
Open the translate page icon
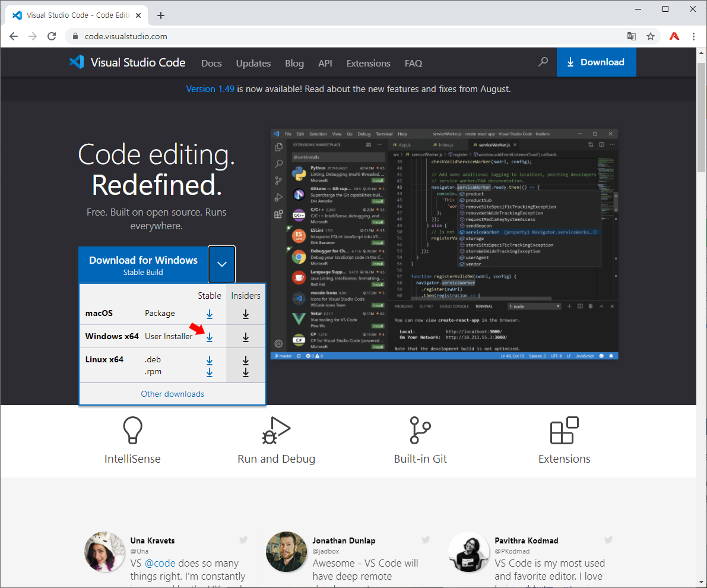[631, 36]
